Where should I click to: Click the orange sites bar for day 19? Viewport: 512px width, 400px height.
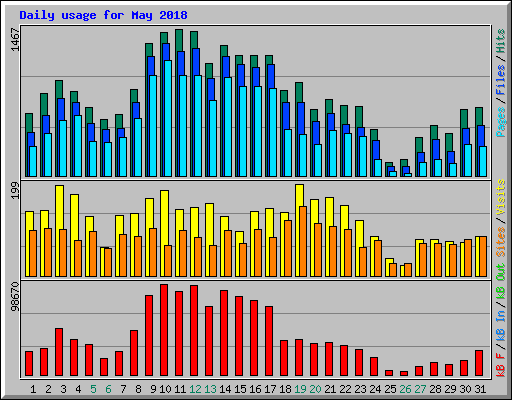303,241
